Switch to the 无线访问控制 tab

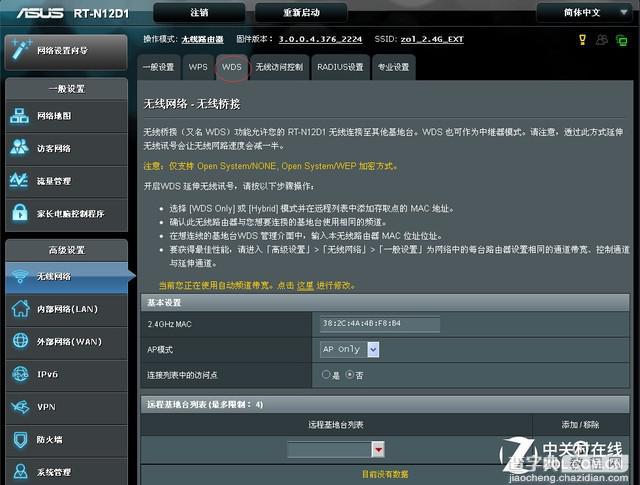[x=279, y=67]
